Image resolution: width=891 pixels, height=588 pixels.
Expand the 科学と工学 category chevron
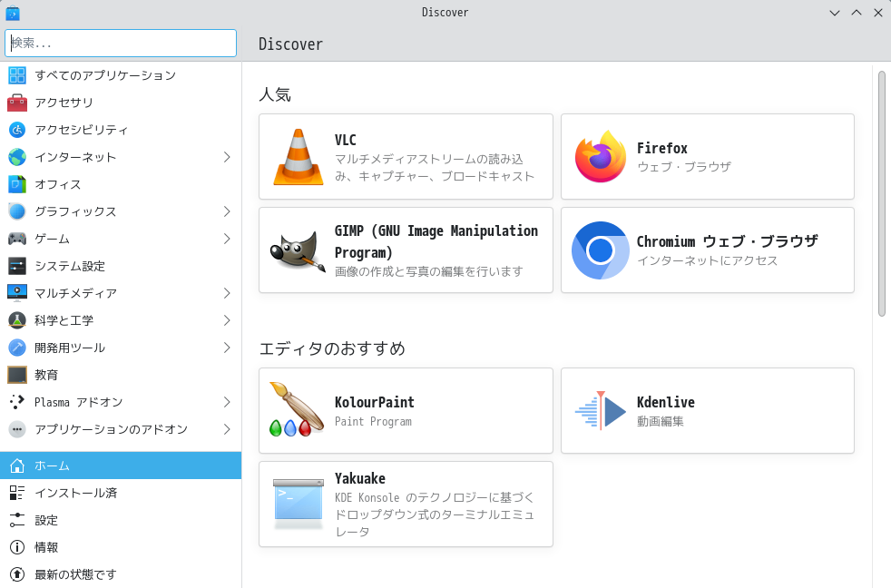(227, 320)
